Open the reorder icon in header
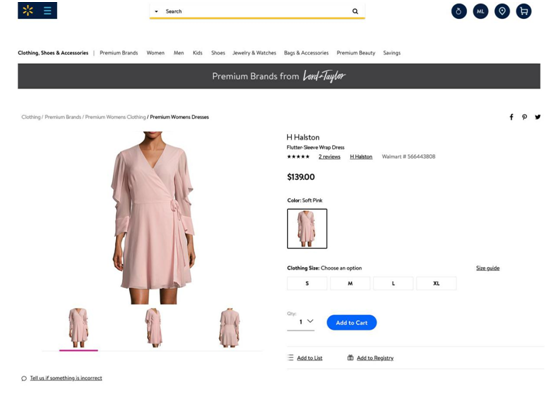 tap(459, 11)
